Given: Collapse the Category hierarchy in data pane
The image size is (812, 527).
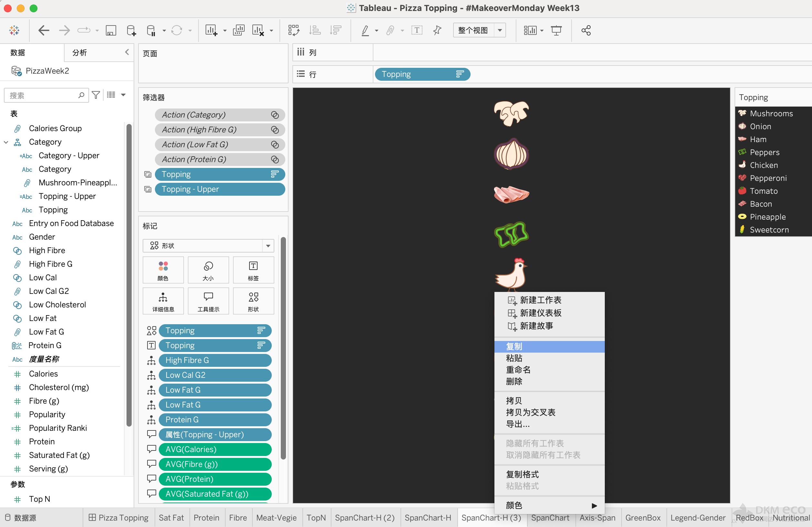Looking at the screenshot, I should pyautogui.click(x=6, y=142).
